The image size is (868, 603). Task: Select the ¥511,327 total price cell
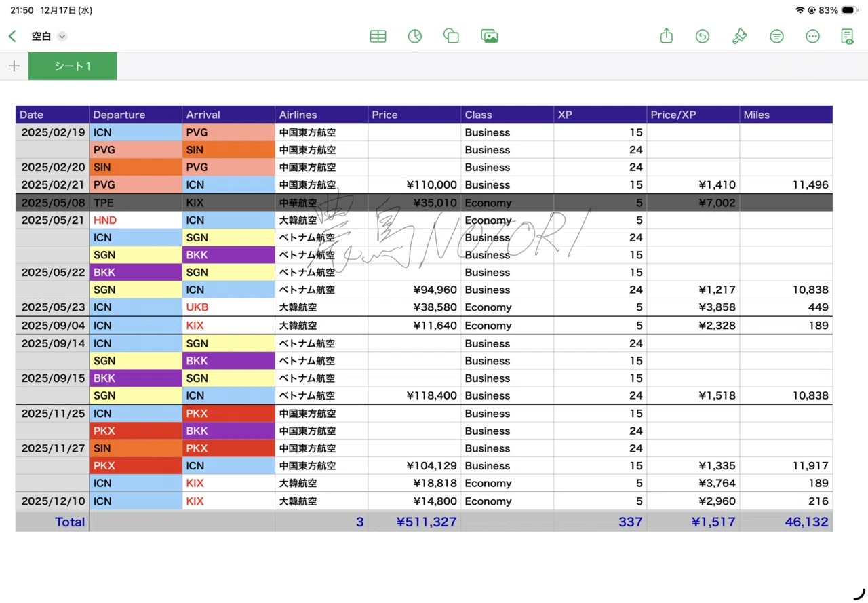tap(414, 522)
